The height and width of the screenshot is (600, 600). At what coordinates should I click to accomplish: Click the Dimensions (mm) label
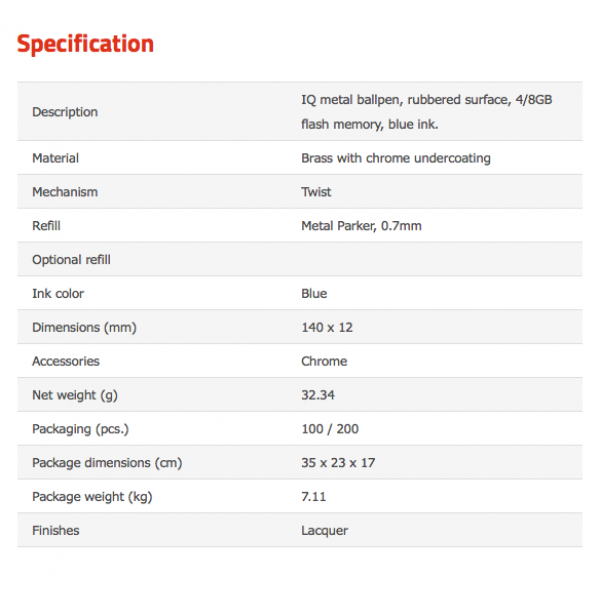click(84, 328)
